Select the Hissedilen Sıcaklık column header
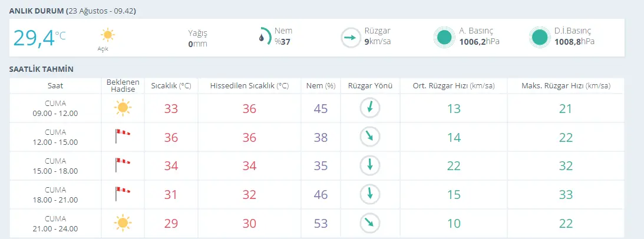Image resolution: width=644 pixels, height=239 pixels. pyautogui.click(x=249, y=86)
